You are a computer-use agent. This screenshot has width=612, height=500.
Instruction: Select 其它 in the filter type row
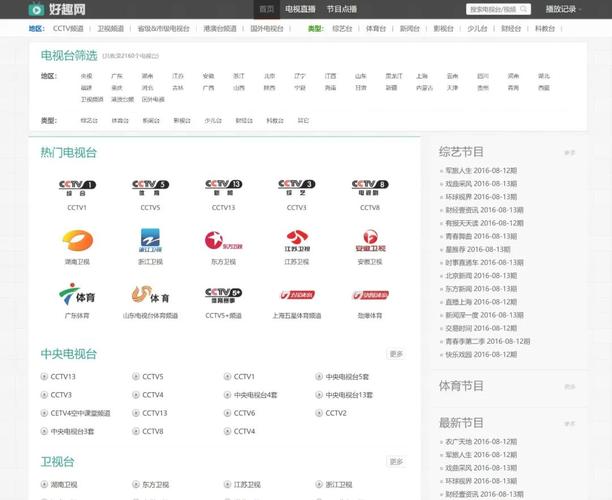pyautogui.click(x=303, y=121)
